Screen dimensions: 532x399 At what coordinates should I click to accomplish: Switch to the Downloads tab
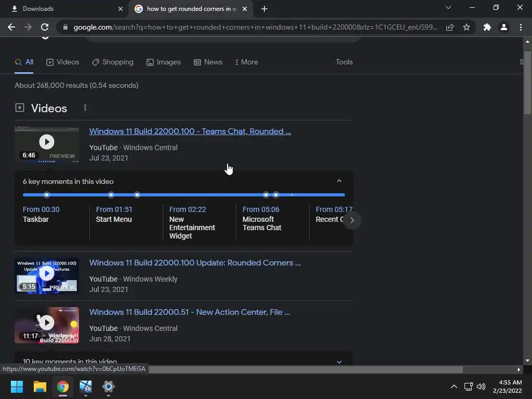pos(64,9)
